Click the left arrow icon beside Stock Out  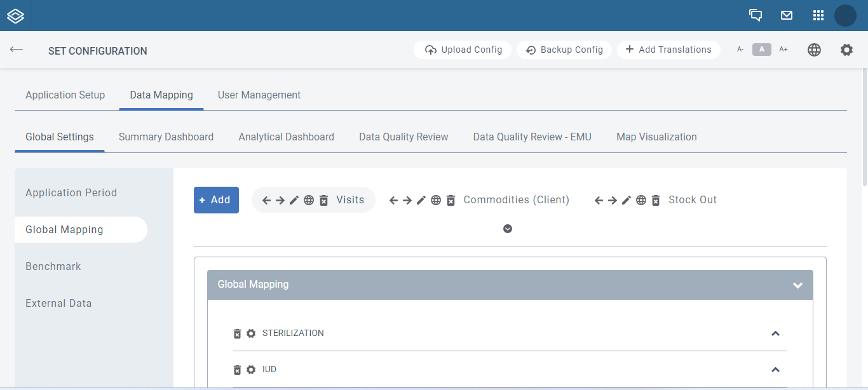point(598,199)
